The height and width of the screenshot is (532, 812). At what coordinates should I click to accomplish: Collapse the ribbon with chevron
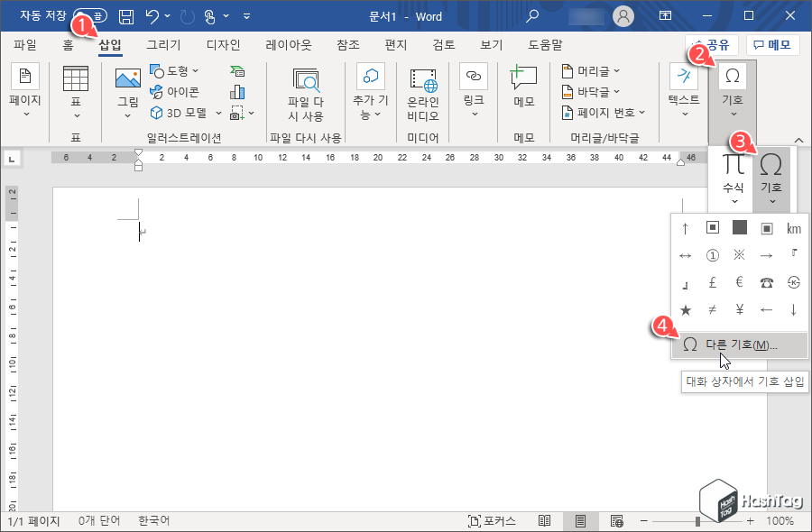(x=799, y=141)
